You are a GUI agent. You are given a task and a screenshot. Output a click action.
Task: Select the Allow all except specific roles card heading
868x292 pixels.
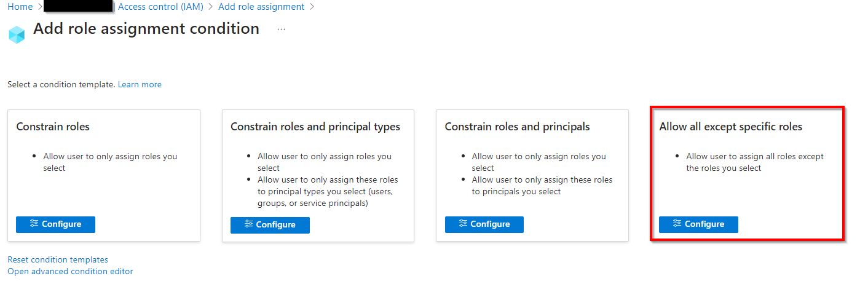[731, 127]
